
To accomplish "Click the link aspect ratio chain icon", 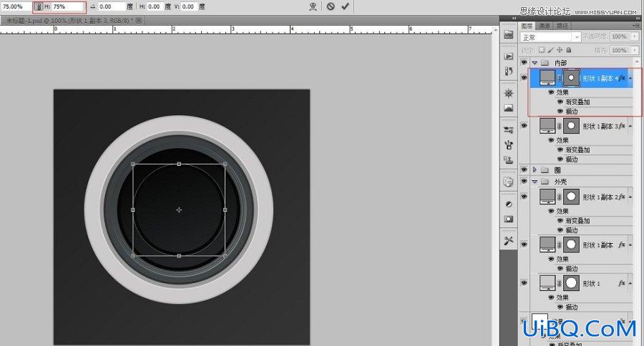I will pyautogui.click(x=38, y=6).
